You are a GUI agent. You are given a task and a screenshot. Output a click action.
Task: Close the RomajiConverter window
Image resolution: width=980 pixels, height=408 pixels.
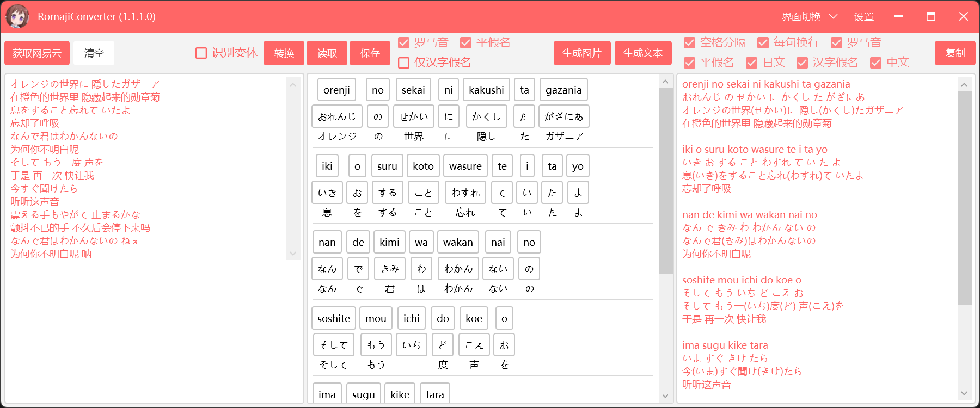(x=964, y=16)
